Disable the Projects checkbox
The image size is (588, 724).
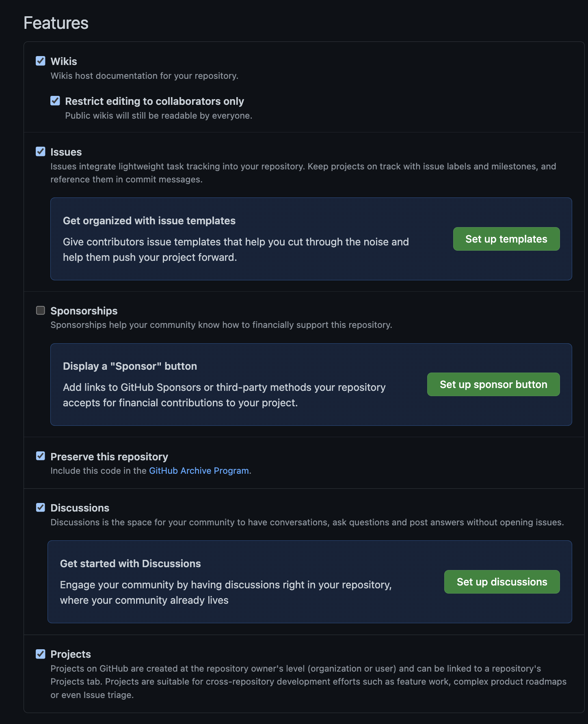click(x=41, y=654)
